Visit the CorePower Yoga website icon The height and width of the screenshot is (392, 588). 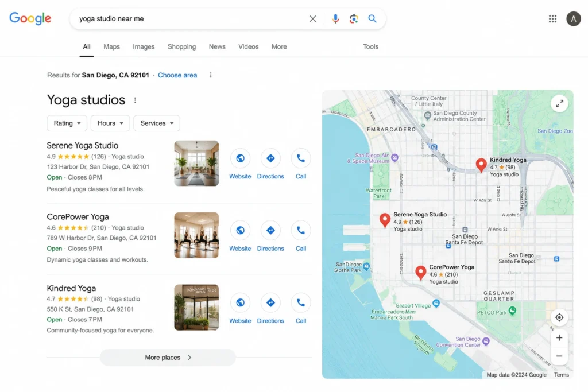(x=240, y=231)
